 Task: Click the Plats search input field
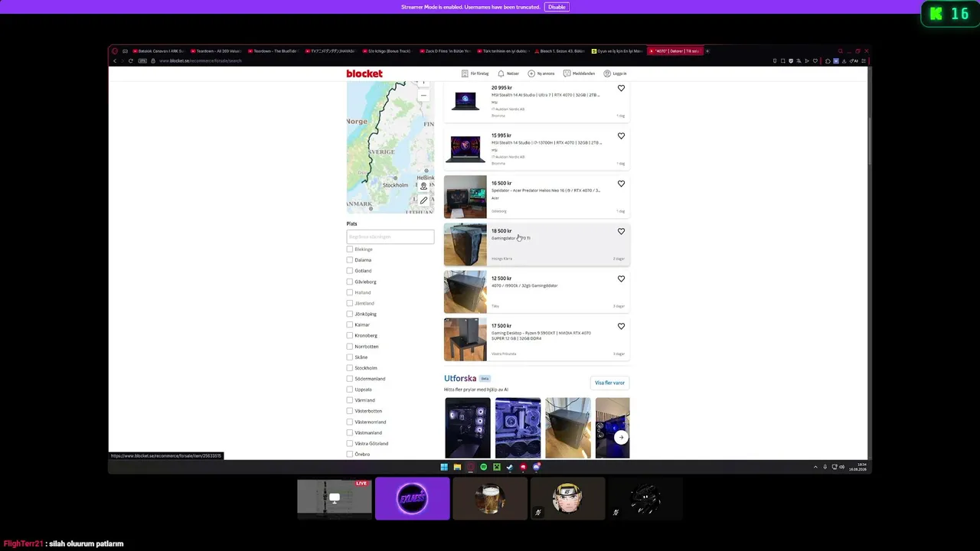(x=390, y=237)
